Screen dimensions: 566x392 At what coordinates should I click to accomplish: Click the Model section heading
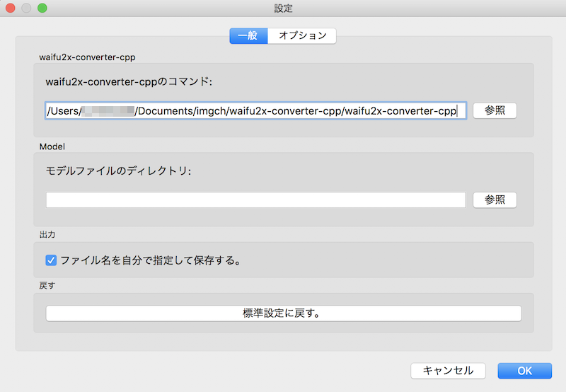tap(52, 146)
